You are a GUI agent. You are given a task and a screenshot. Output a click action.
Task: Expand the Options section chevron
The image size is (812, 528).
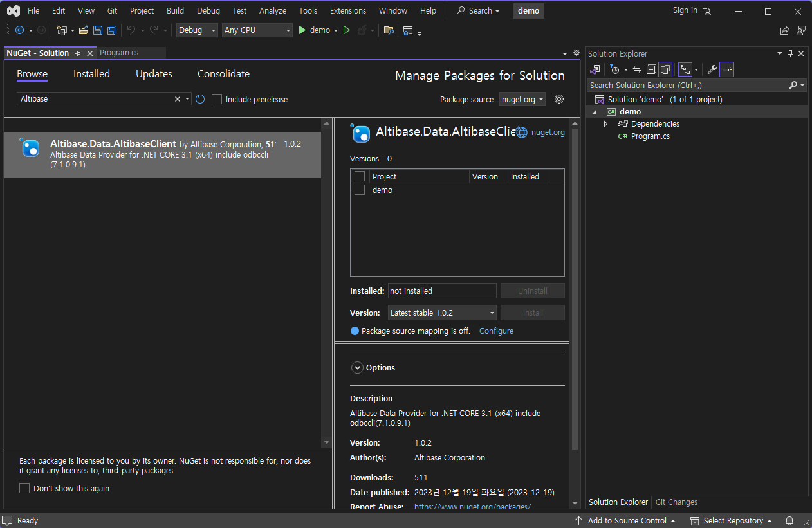tap(357, 368)
